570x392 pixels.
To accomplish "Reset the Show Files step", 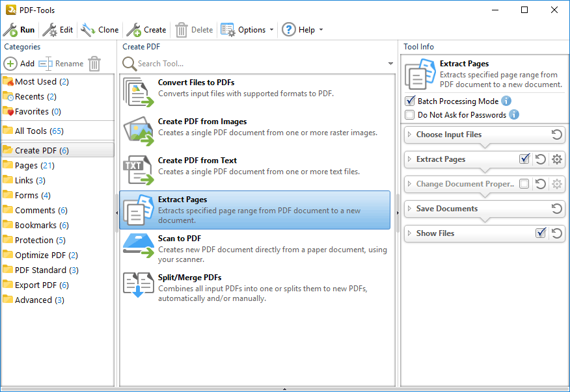I will click(x=556, y=233).
